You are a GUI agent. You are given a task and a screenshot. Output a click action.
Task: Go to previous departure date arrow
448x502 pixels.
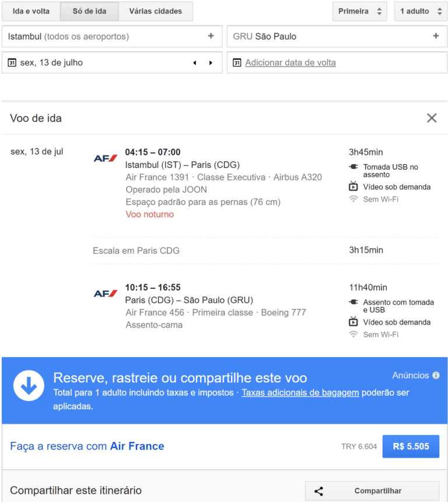coord(195,63)
